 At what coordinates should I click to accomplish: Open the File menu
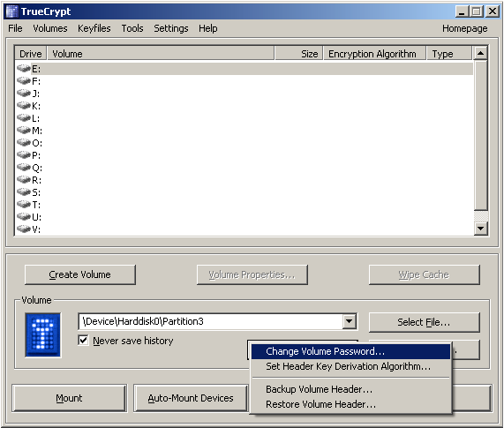(15, 28)
